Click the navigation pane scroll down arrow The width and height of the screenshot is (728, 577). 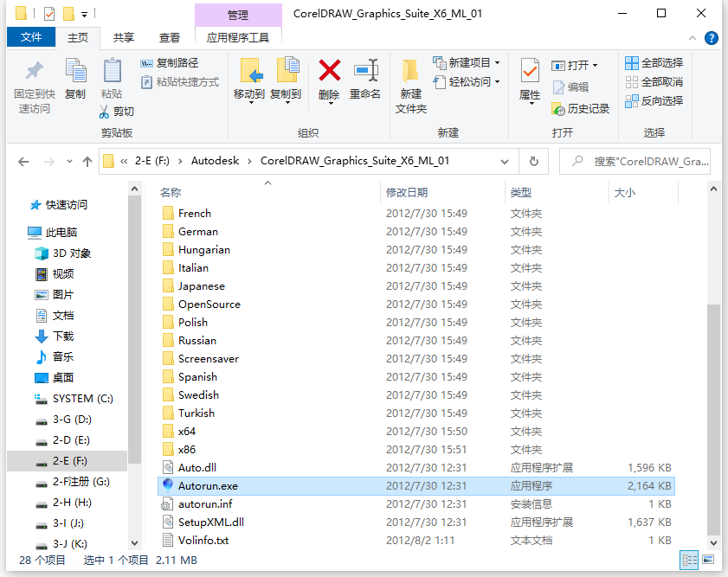tap(135, 542)
